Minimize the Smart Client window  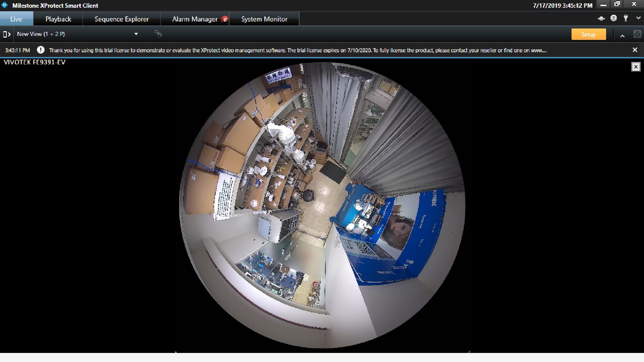(x=603, y=5)
